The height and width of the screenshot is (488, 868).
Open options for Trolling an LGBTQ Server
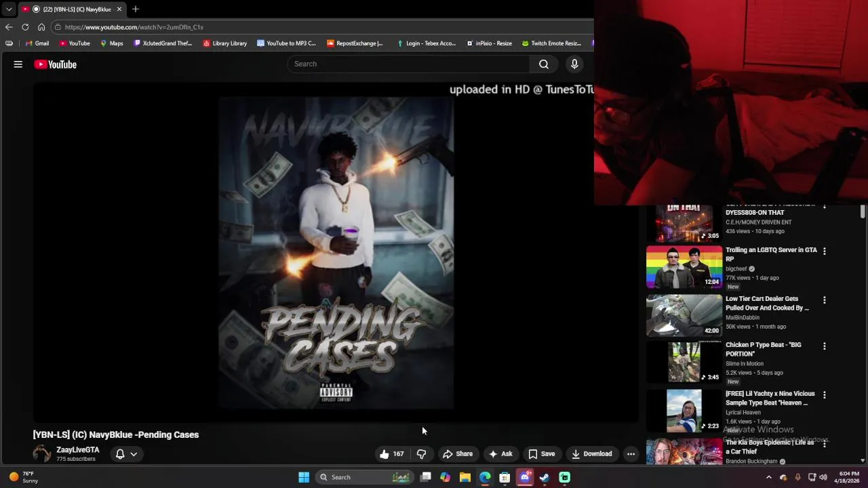825,251
